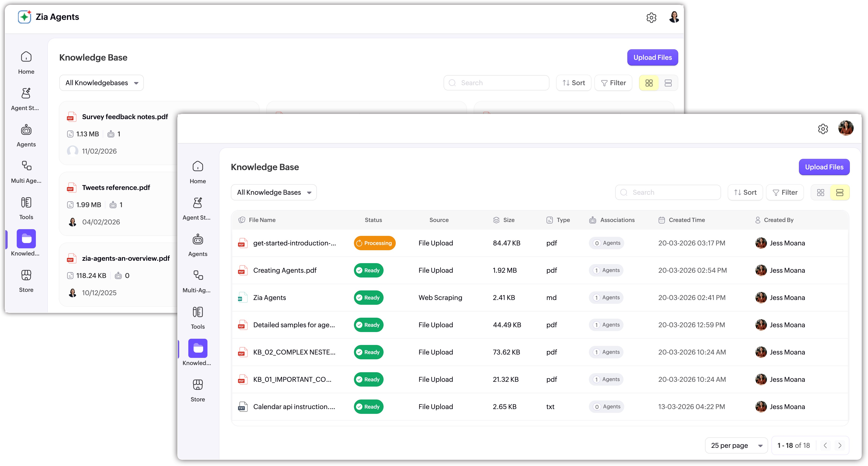Open user profile avatar in front window
This screenshot has width=868, height=466.
tap(846, 128)
